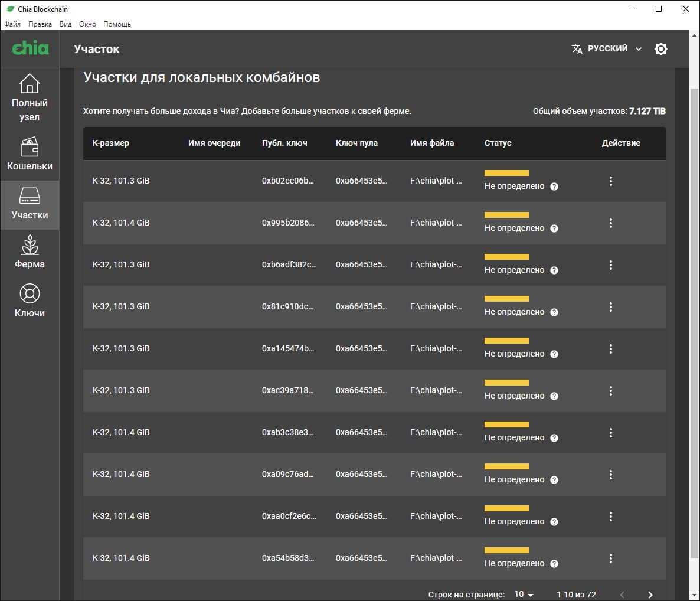The height and width of the screenshot is (601, 700).
Task: Click the Имя файла column header
Action: [432, 143]
